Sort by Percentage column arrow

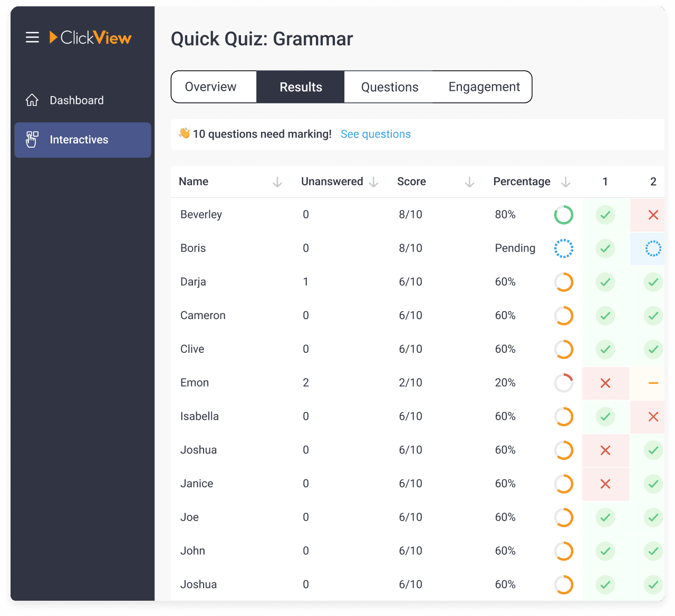566,182
